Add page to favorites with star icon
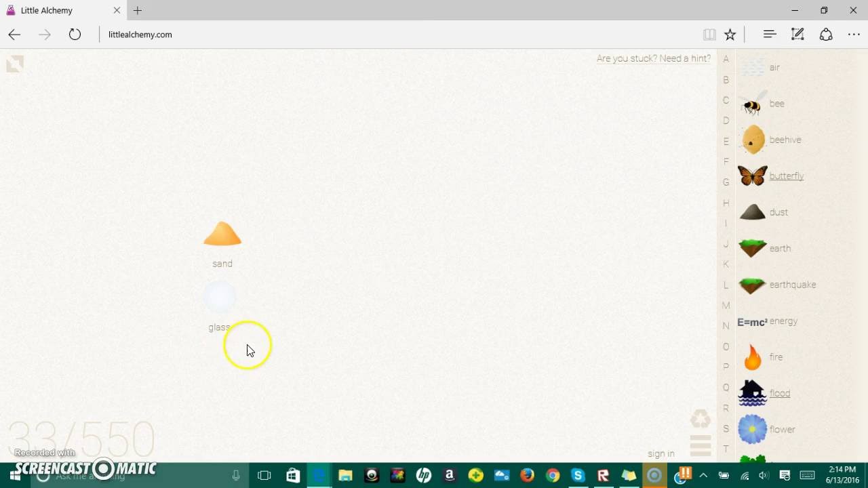This screenshot has height=488, width=868. 730,35
